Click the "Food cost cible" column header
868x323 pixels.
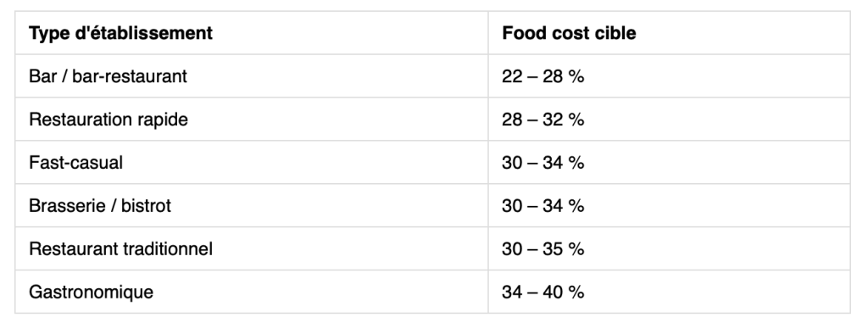point(669,33)
